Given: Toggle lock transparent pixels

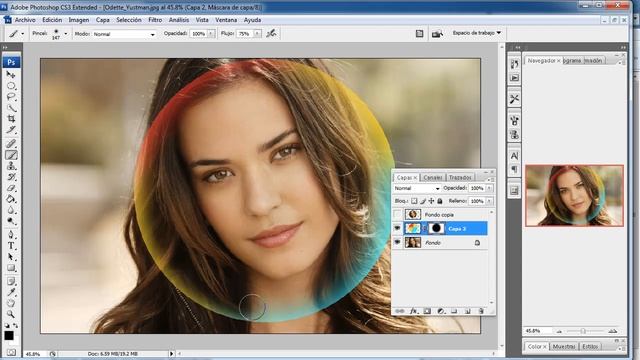Looking at the screenshot, I should [x=414, y=201].
